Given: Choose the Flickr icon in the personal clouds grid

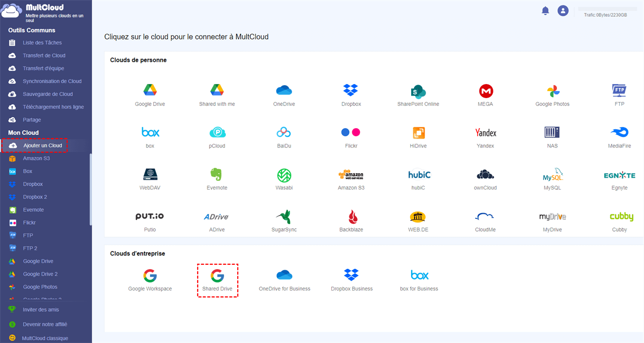Looking at the screenshot, I should click(x=351, y=132).
